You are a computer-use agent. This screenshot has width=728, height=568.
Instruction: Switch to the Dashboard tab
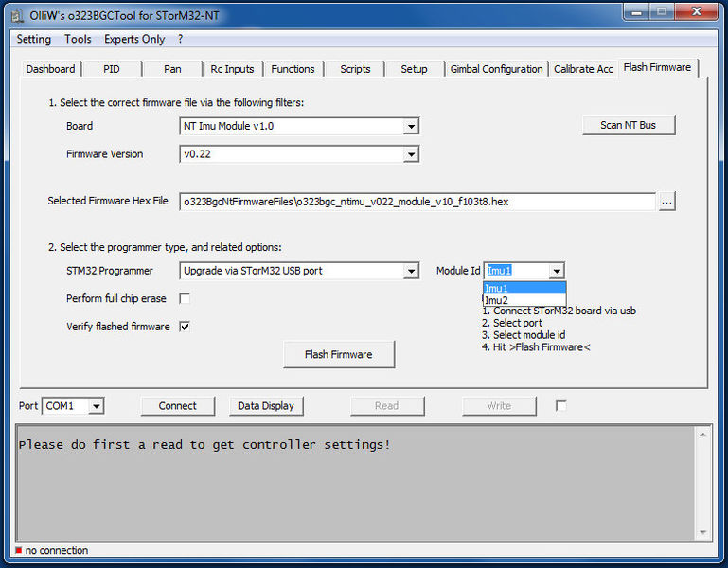(50, 69)
